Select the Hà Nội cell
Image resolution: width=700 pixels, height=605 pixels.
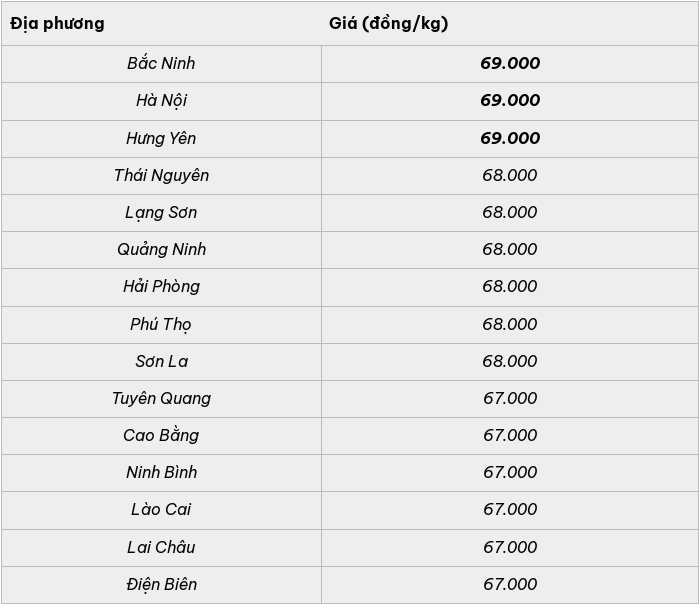pyautogui.click(x=161, y=101)
